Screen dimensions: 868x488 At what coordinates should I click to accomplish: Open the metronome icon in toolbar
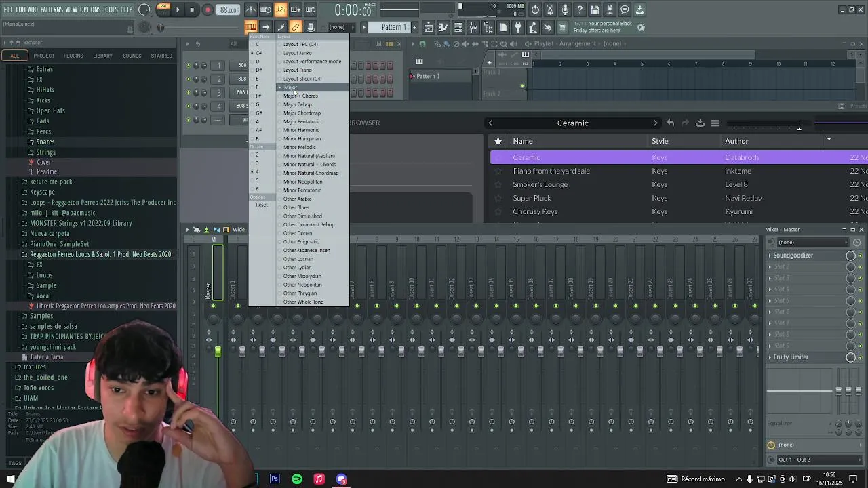(251, 9)
